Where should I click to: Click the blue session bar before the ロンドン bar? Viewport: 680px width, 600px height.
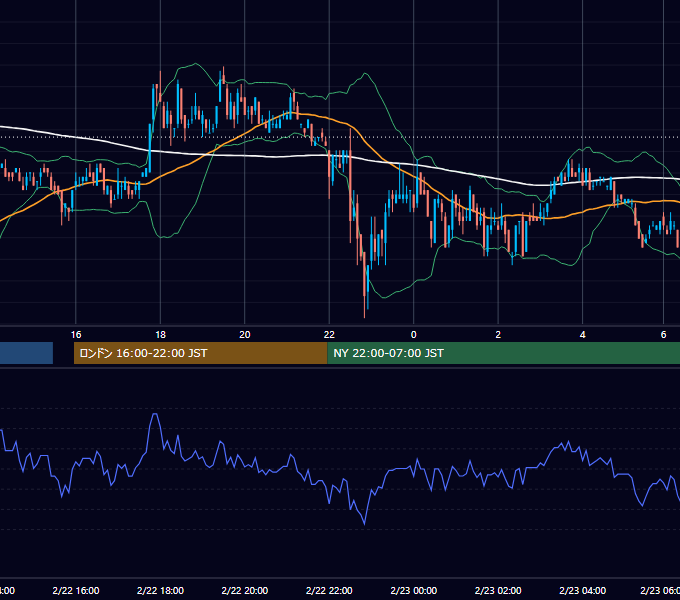[x=26, y=353]
